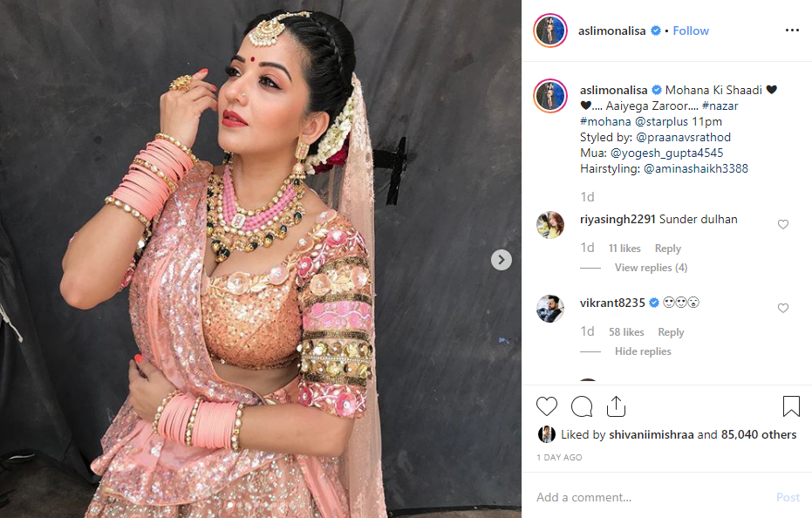Go to next photo with arrow

tap(502, 260)
